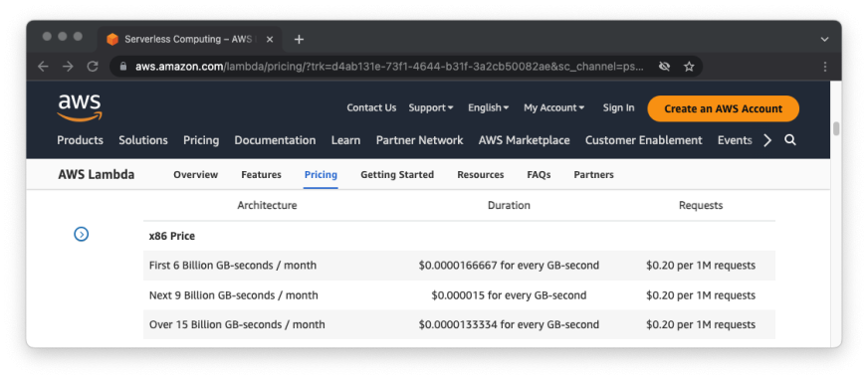Select the FAQs tab
The image size is (868, 380).
pos(539,175)
